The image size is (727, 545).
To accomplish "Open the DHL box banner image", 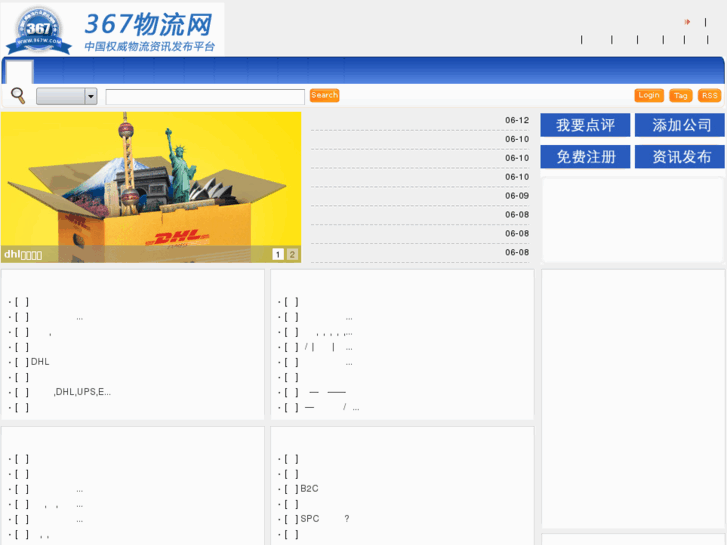I will [151, 187].
